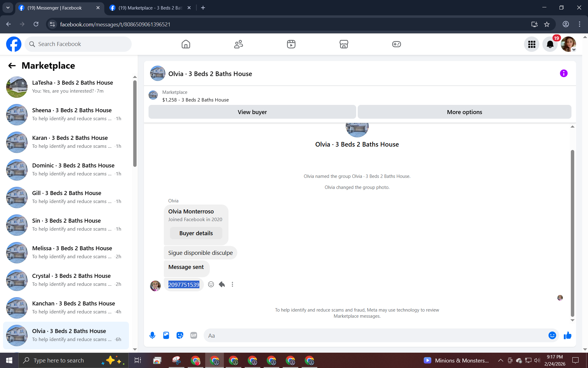
Task: Click the View buyer button
Action: [x=252, y=112]
